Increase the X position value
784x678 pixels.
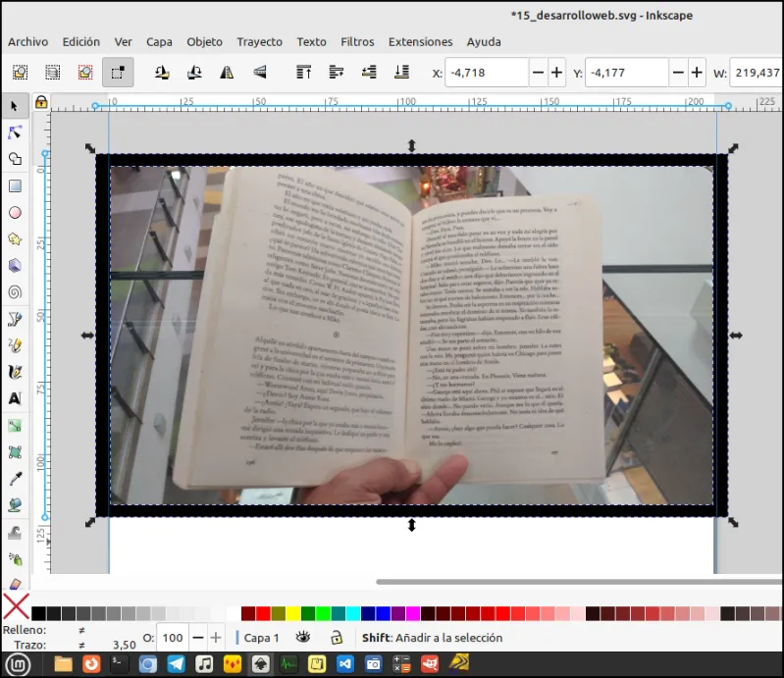coord(556,73)
